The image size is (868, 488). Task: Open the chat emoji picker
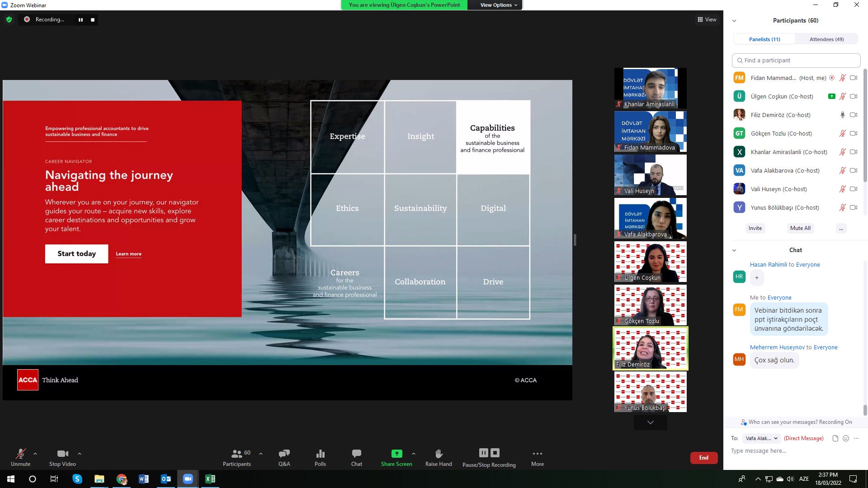coord(846,438)
